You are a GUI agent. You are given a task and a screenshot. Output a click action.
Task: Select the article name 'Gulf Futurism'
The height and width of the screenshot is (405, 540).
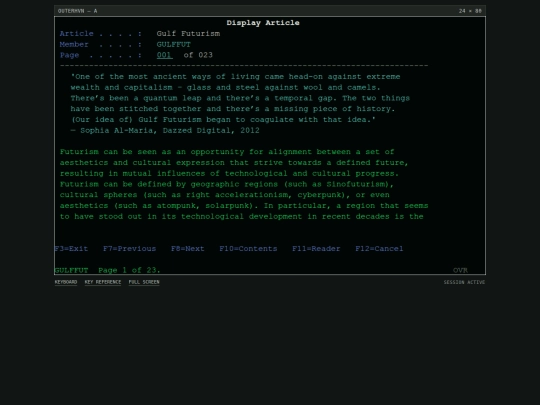[188, 34]
